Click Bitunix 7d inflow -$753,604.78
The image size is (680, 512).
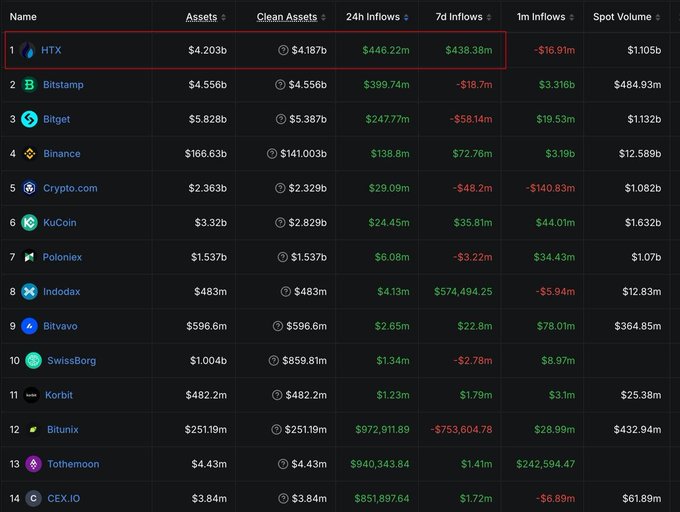(x=461, y=430)
